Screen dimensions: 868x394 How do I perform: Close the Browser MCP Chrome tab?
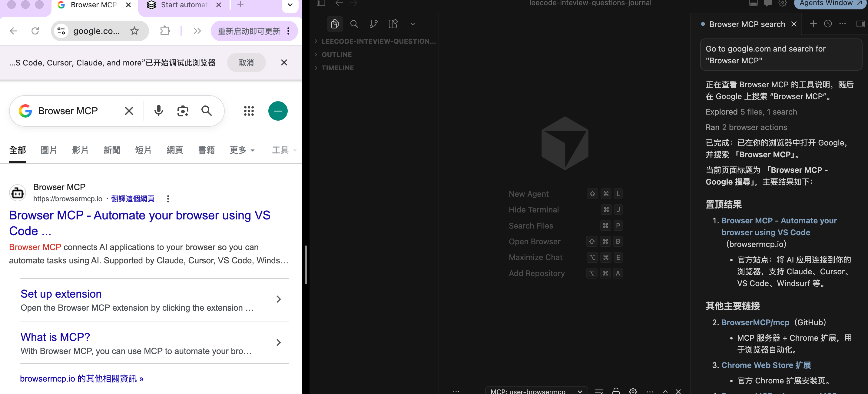[128, 5]
